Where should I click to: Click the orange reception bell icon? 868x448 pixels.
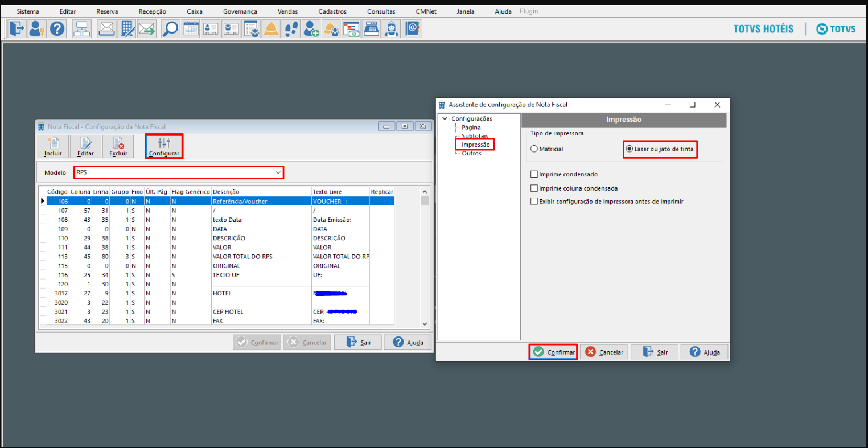(x=271, y=28)
